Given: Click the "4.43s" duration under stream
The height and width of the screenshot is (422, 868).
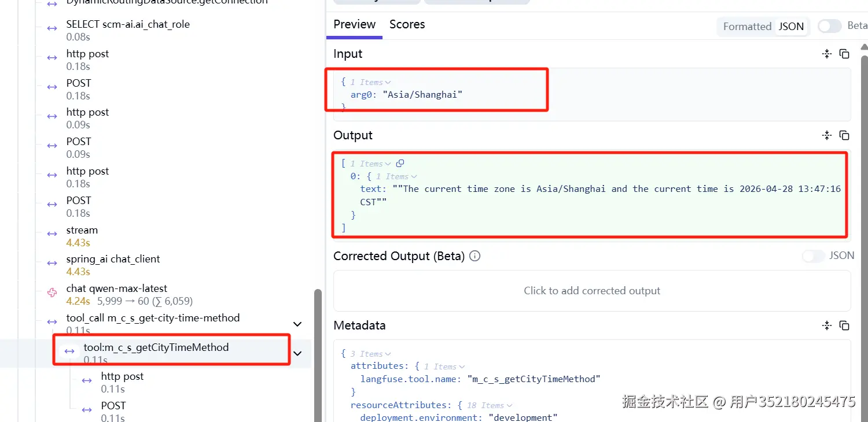Looking at the screenshot, I should click(78, 243).
